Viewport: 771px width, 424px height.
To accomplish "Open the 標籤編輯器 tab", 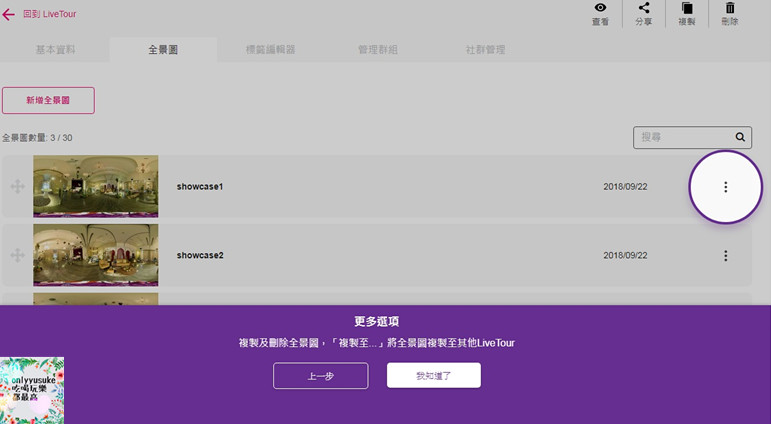I will pyautogui.click(x=270, y=50).
